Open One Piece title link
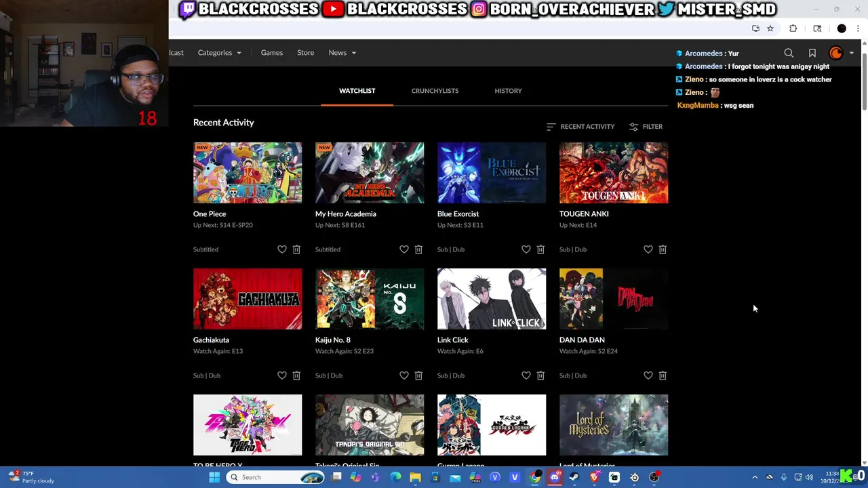The image size is (868, 488). tap(210, 214)
